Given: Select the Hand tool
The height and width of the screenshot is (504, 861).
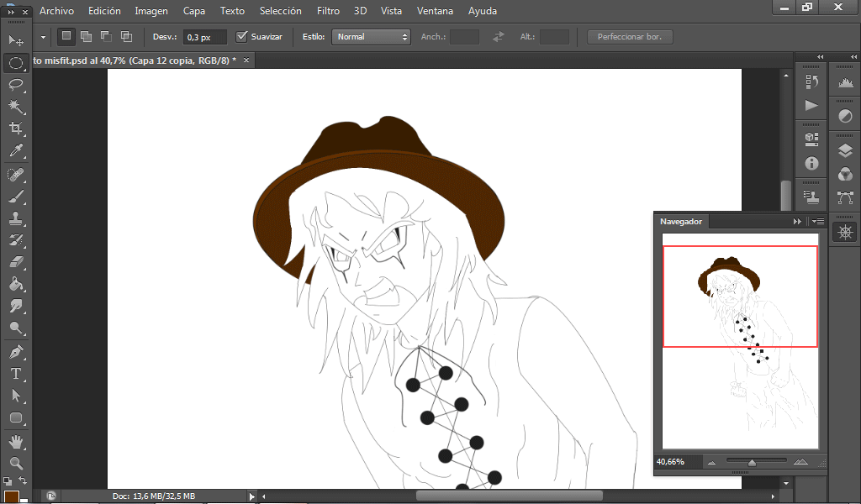Looking at the screenshot, I should [15, 441].
